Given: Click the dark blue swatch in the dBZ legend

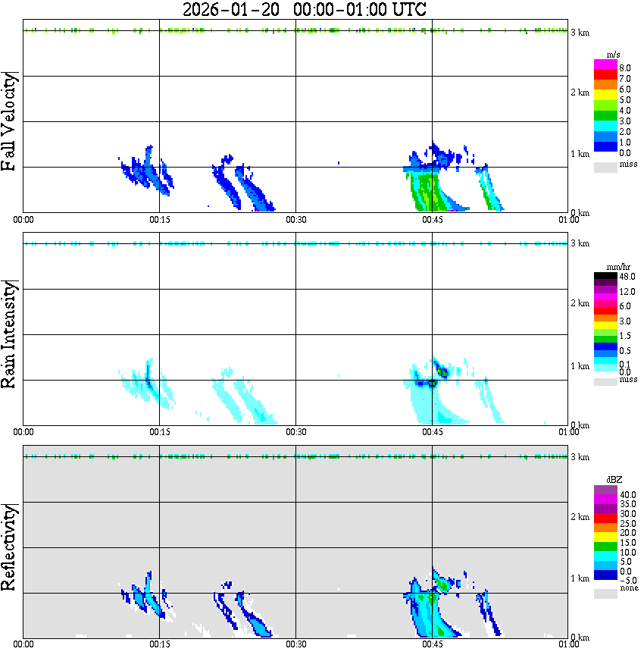Looking at the screenshot, I should pos(605,575).
